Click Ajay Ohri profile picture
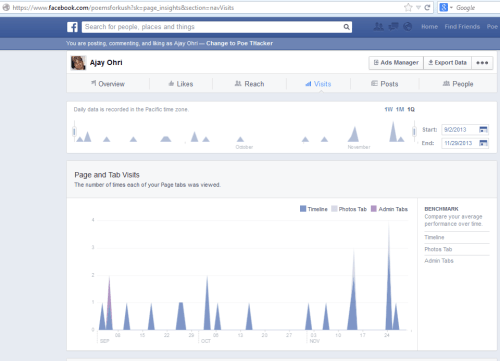500x361 pixels. click(78, 63)
